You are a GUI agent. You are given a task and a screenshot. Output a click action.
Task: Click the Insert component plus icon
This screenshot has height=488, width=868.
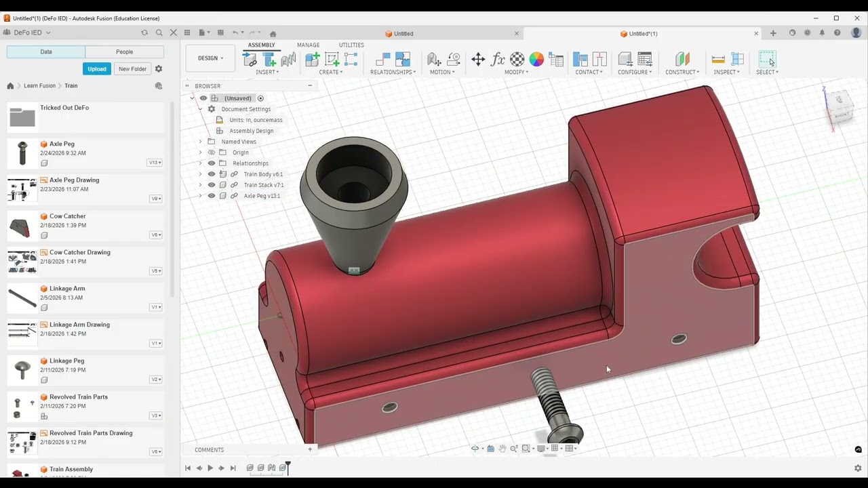(269, 60)
